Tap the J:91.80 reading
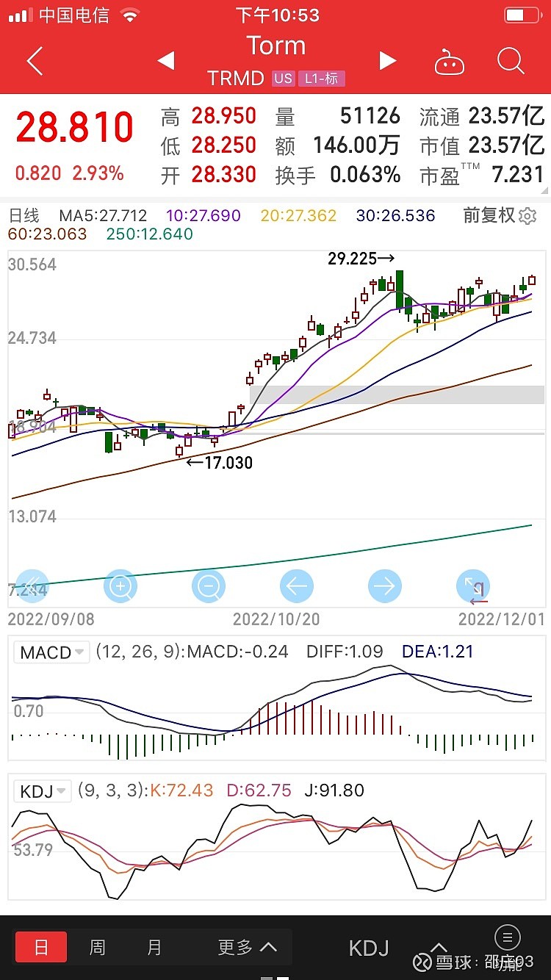The width and height of the screenshot is (551, 980). point(334,790)
